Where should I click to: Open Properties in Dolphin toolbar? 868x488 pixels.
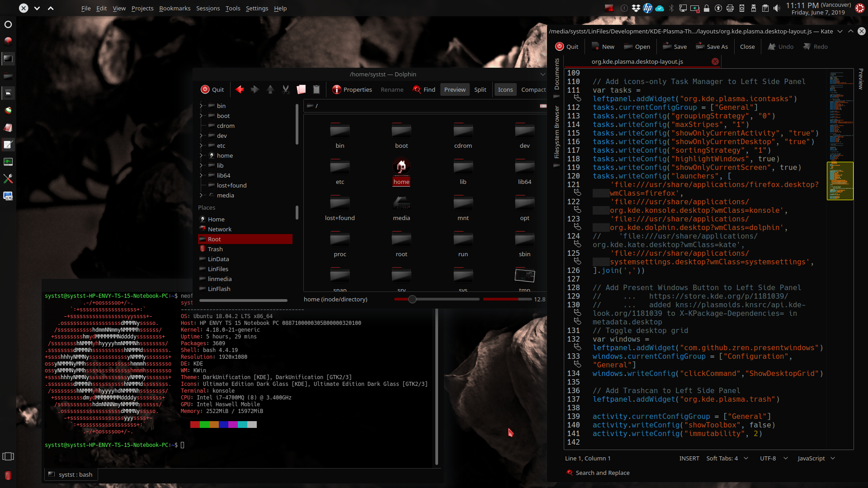(x=352, y=89)
